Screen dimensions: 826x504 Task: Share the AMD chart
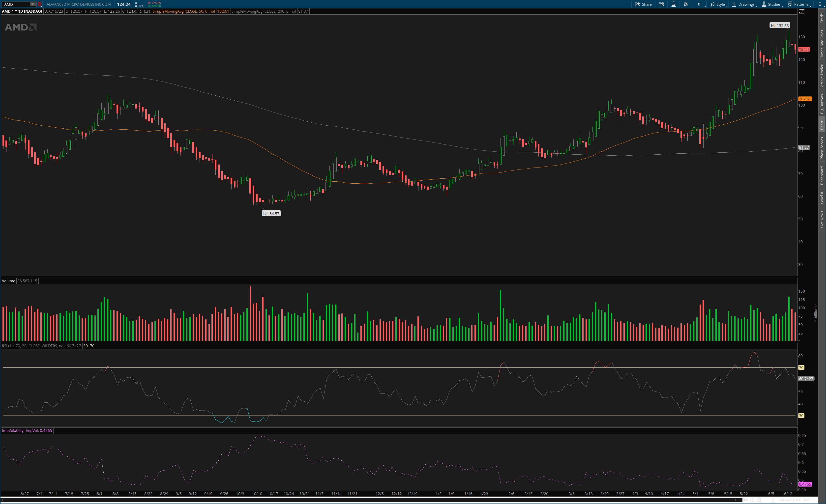(643, 4)
